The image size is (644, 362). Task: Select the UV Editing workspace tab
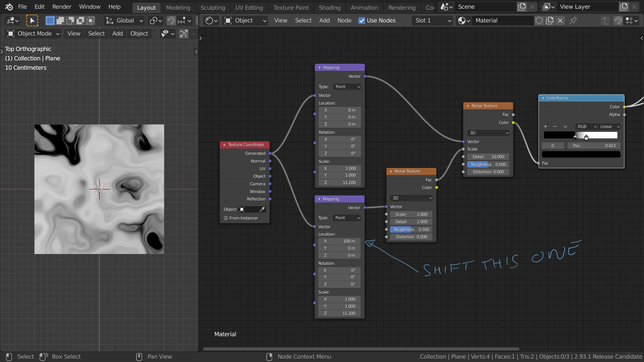point(249,6)
